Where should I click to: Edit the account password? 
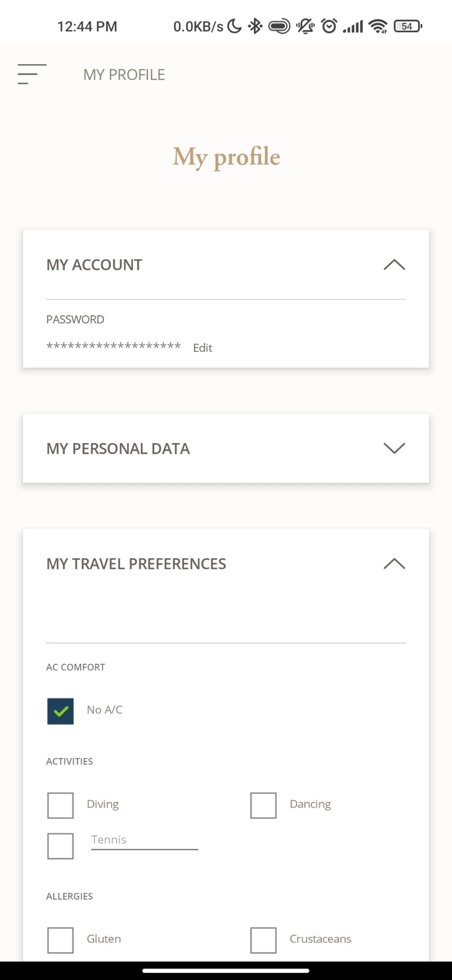tap(202, 348)
